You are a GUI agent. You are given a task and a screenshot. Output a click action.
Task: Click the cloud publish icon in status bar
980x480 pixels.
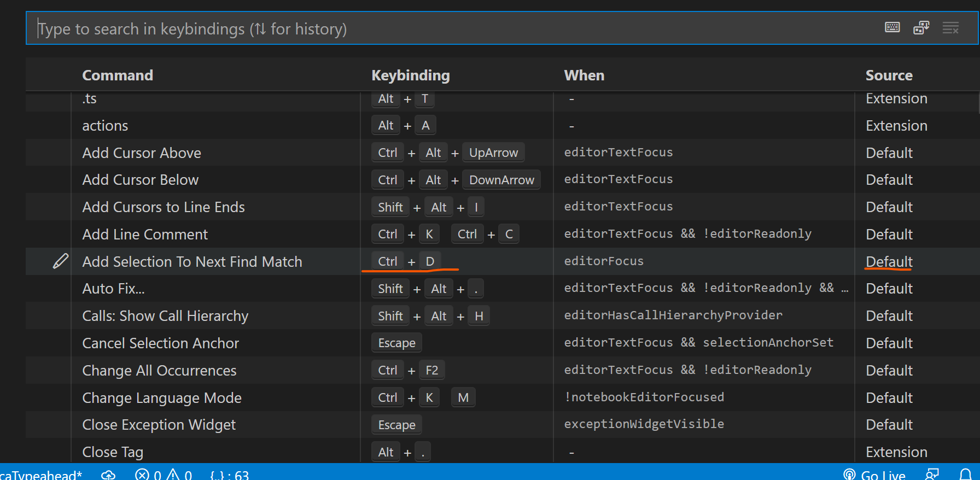108,475
